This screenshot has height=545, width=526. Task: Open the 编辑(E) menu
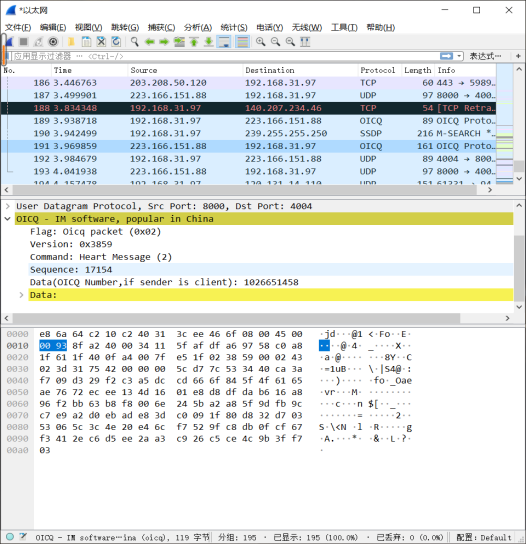[x=53, y=27]
